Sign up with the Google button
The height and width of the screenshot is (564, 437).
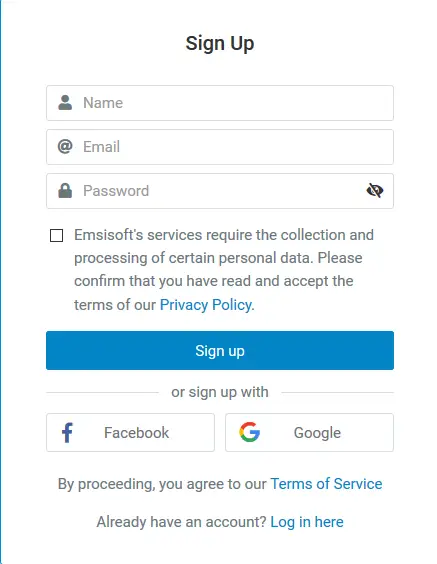309,432
